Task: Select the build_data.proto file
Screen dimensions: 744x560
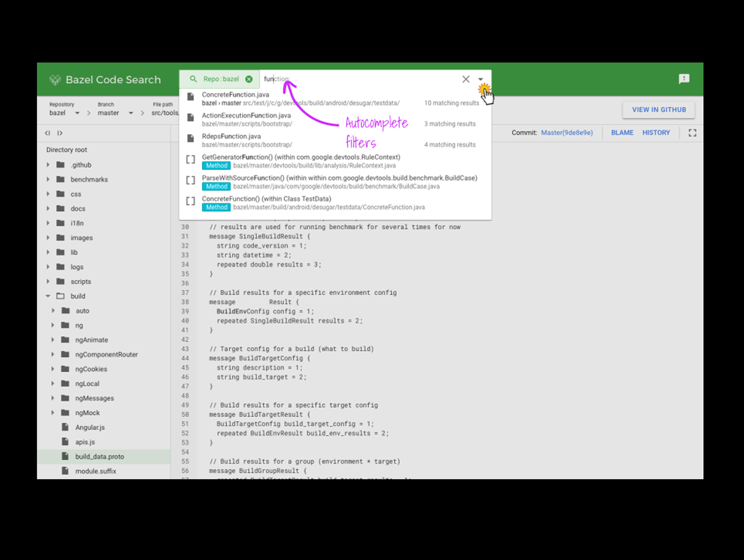Action: [104, 457]
